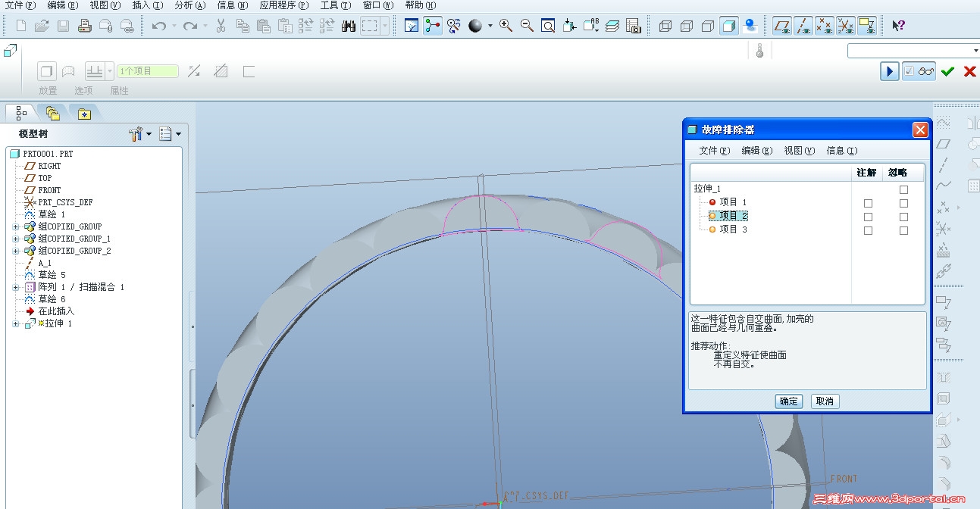Click the wireframe display icon
980x509 pixels.
[665, 26]
